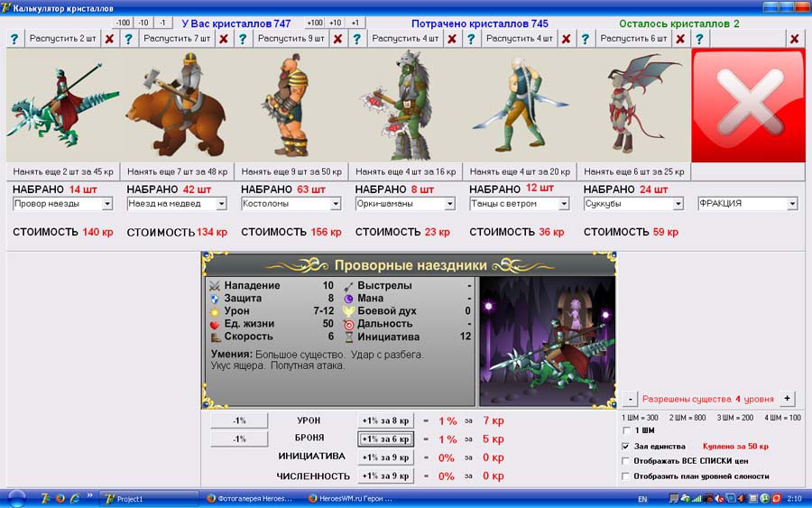Select the wind dancer elf image
This screenshot has height=508, width=812.
[x=520, y=106]
